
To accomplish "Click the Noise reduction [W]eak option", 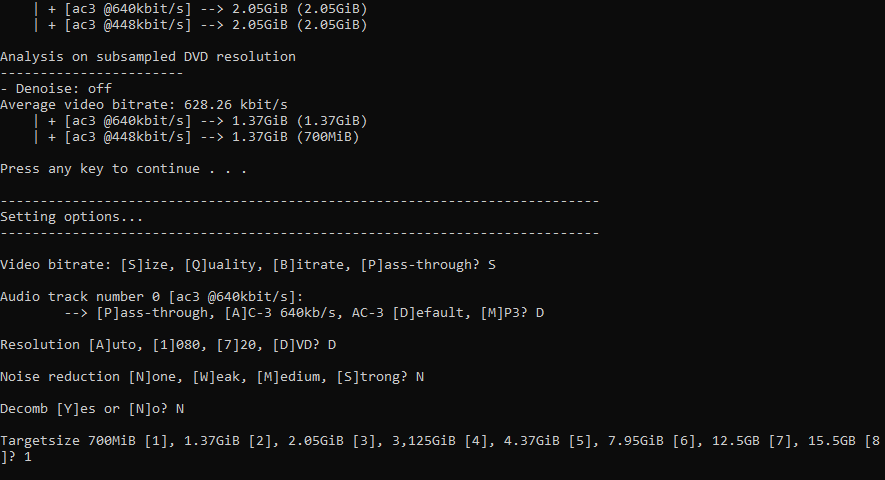I will tap(218, 377).
